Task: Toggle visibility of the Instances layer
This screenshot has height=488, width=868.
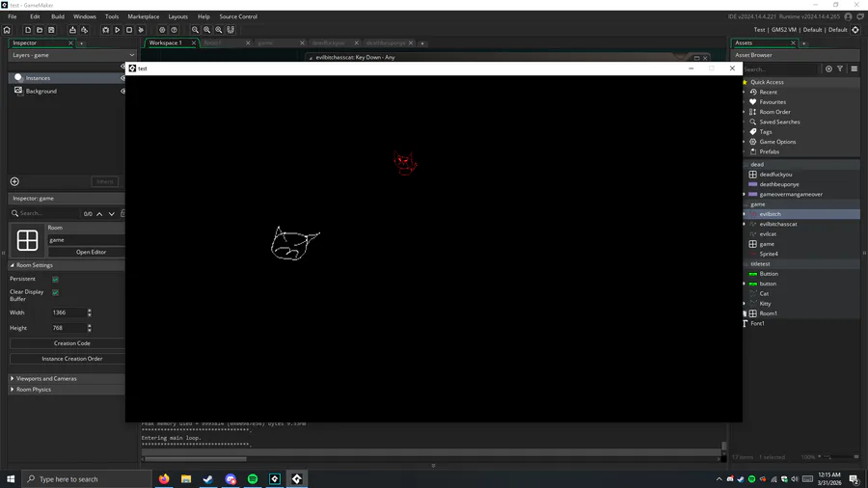Action: (122, 78)
